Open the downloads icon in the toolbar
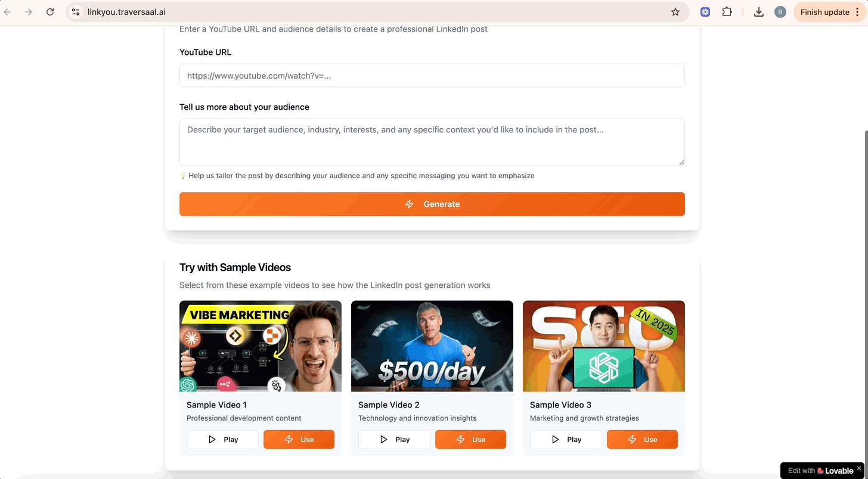 [x=759, y=12]
